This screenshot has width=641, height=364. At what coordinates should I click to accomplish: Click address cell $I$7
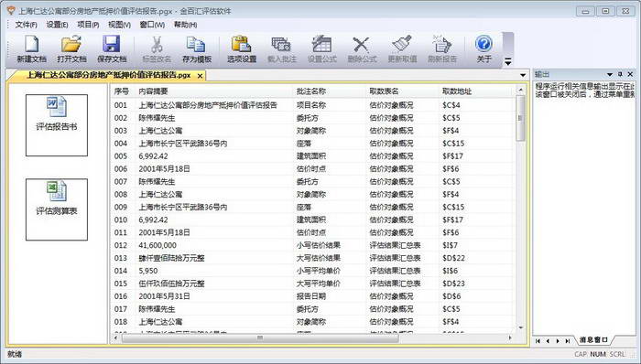(450, 245)
